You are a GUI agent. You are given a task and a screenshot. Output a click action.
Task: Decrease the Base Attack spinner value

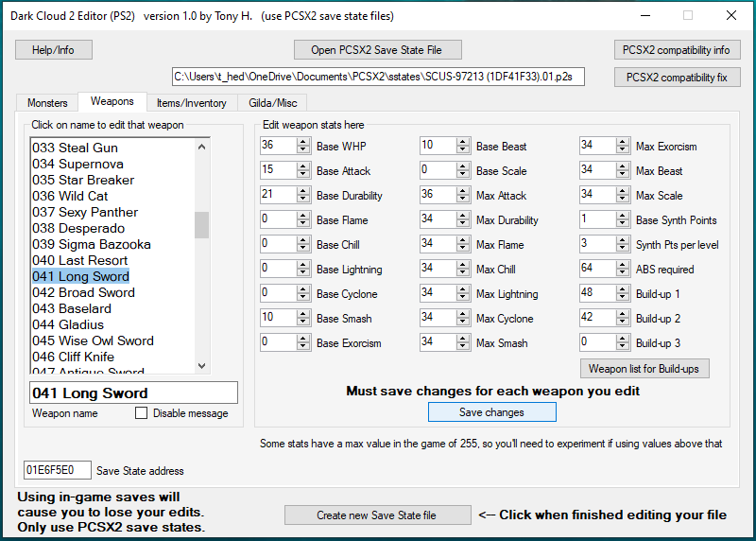[302, 175]
